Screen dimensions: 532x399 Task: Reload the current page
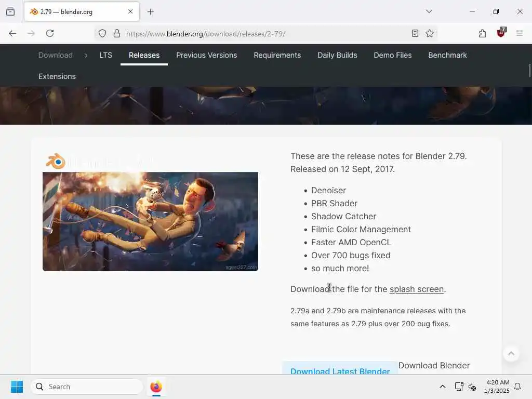[50, 33]
